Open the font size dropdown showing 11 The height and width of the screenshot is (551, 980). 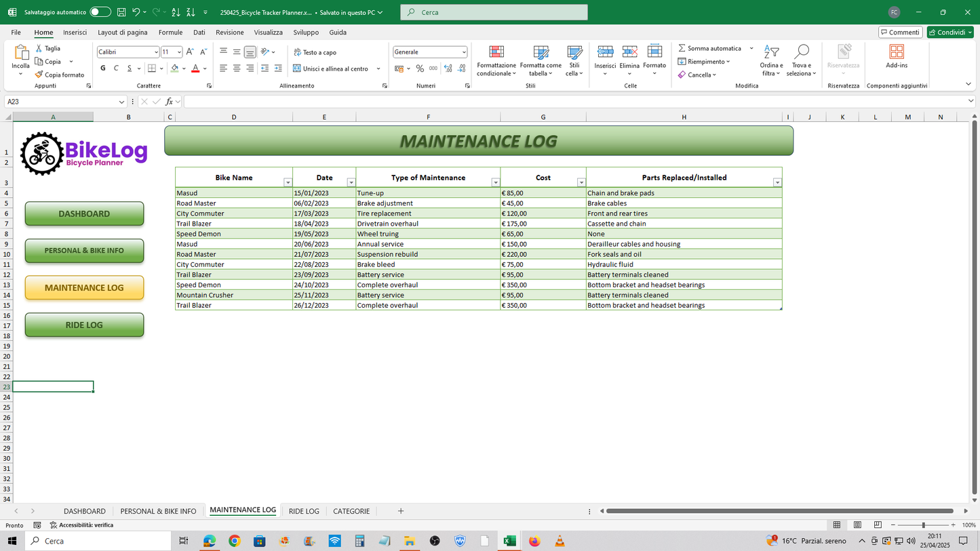179,52
